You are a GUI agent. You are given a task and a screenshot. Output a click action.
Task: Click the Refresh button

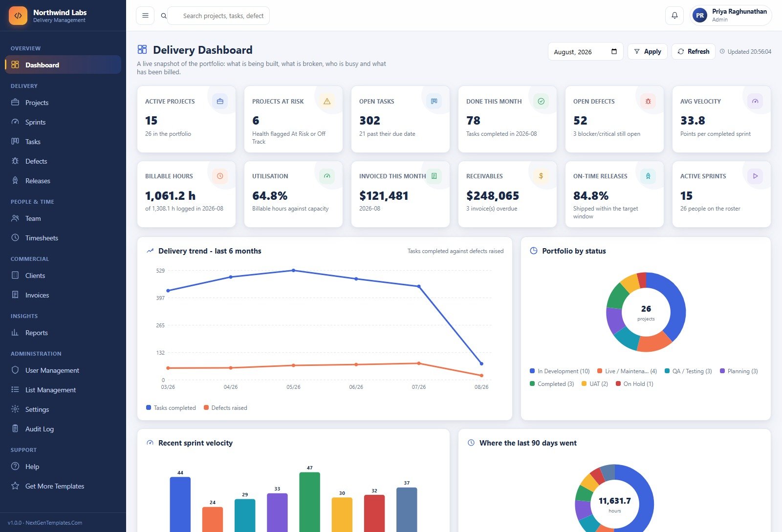pyautogui.click(x=693, y=51)
